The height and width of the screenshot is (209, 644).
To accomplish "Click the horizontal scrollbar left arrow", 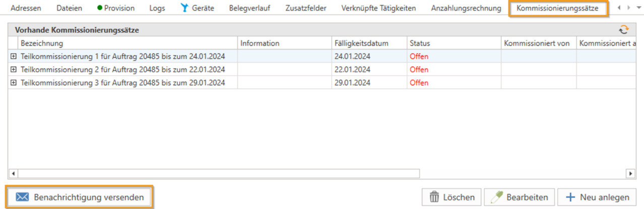I will pyautogui.click(x=14, y=174).
